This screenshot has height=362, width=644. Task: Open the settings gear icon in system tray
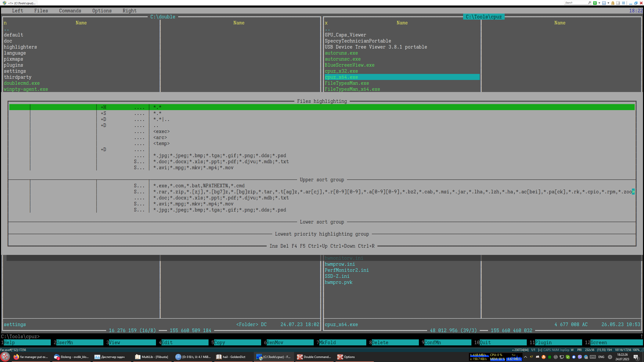click(610, 357)
